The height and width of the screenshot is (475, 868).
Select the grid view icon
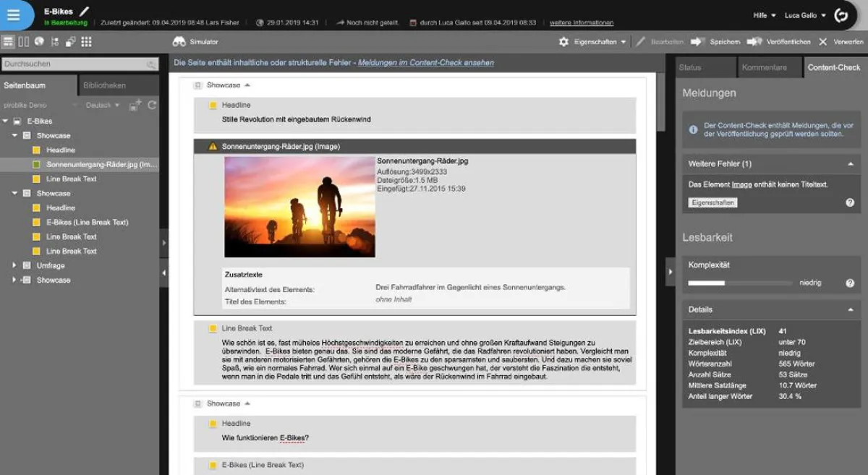click(87, 42)
